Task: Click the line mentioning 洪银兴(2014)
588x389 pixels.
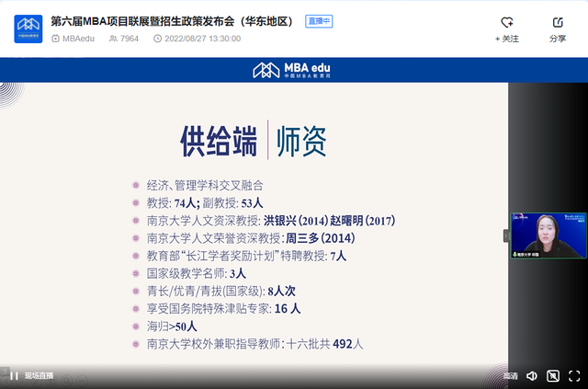Action: 271,221
